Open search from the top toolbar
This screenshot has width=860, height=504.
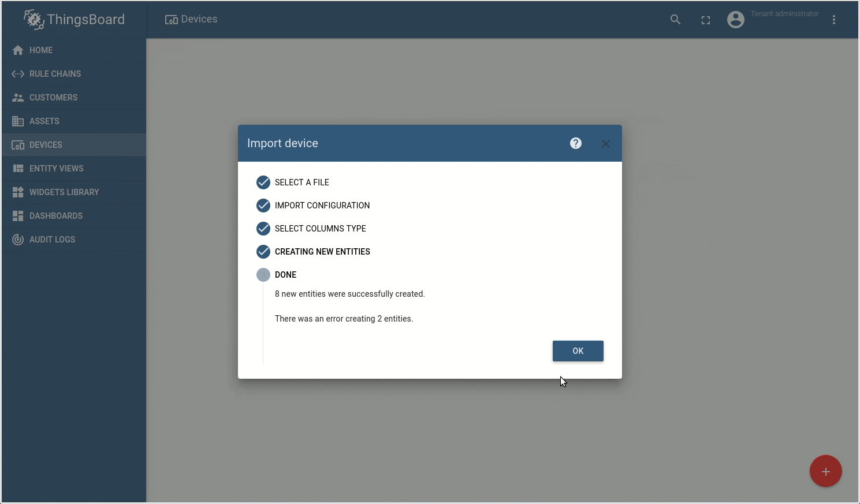tap(675, 19)
